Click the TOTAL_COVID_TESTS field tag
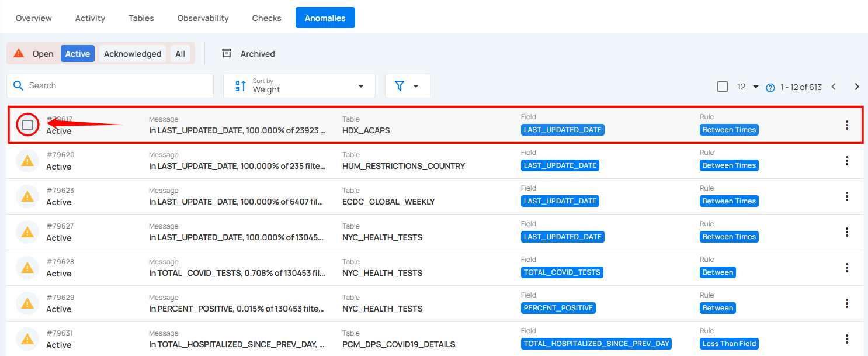Screen dimensions: 868x356 pos(562,272)
